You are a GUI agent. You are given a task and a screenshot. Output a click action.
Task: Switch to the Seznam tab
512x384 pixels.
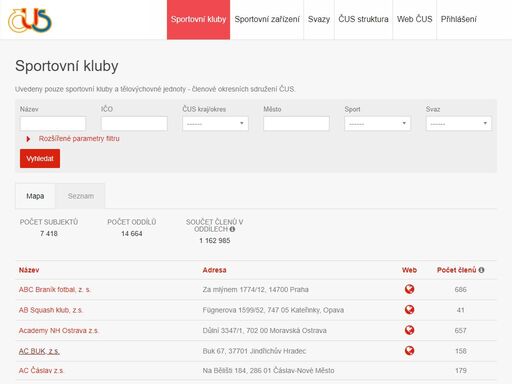[x=81, y=196]
